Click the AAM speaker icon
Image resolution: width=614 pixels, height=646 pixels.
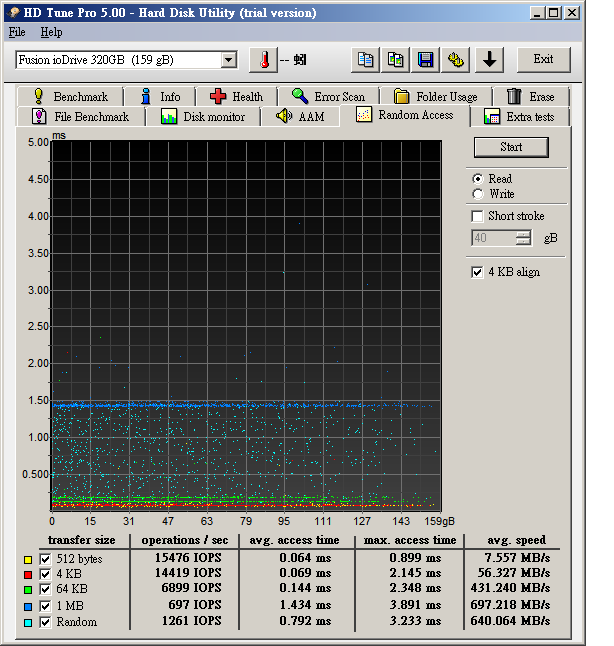click(x=284, y=116)
